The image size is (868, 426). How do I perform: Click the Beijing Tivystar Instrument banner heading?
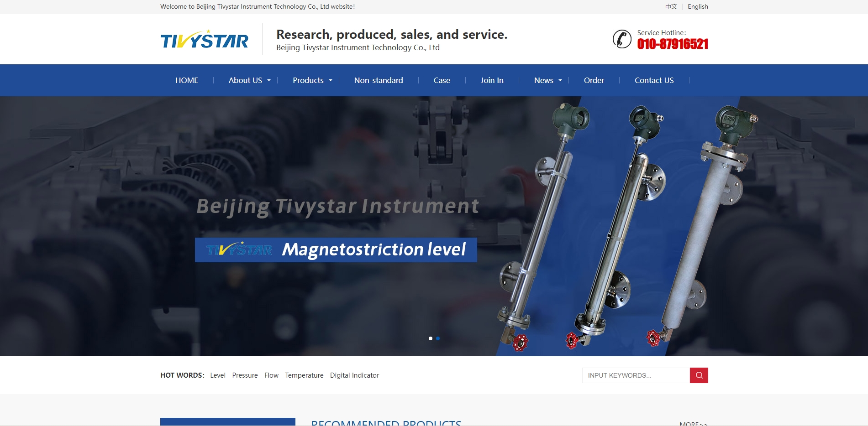pyautogui.click(x=338, y=207)
